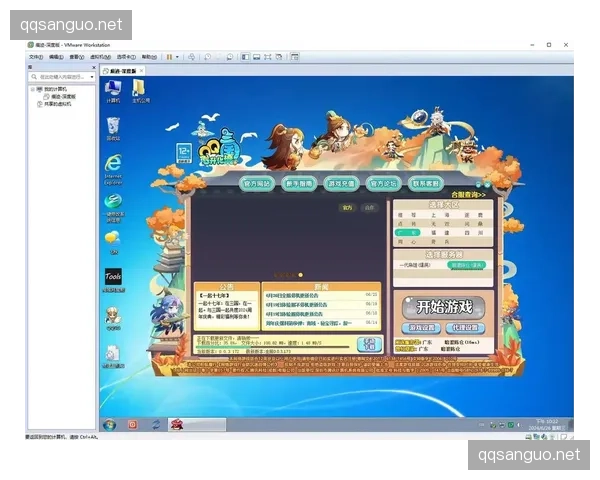Select the folder shortcut desktop icon

click(x=140, y=91)
